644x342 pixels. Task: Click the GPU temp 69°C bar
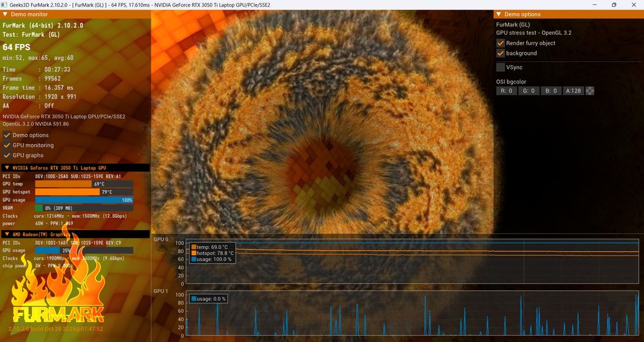84,184
